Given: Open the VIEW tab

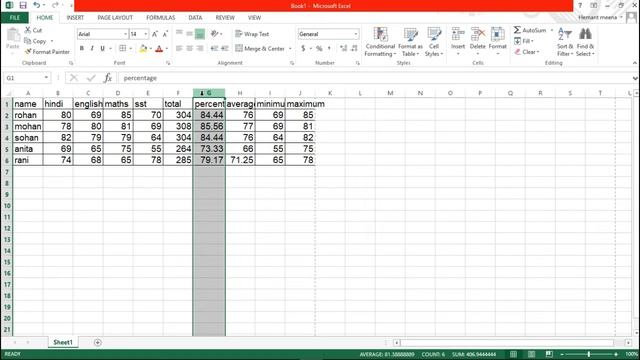Looking at the screenshot, I should click(254, 18).
